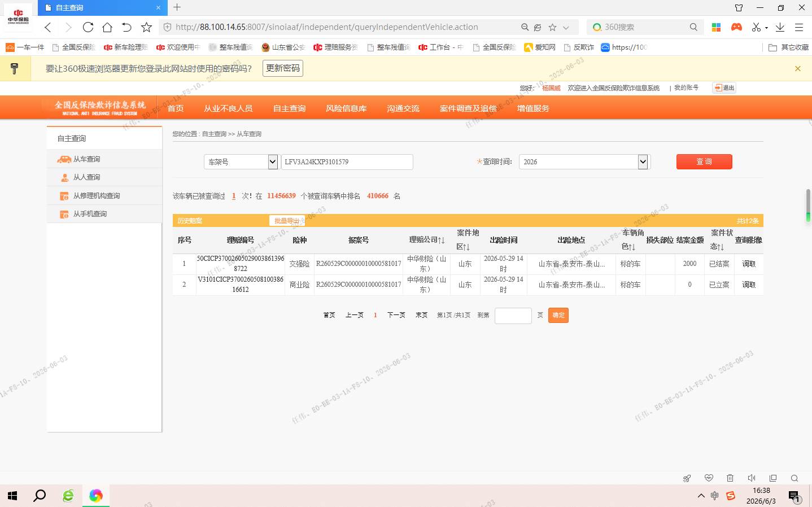Open the browser hamburger menu
812x507 pixels.
coord(799,27)
